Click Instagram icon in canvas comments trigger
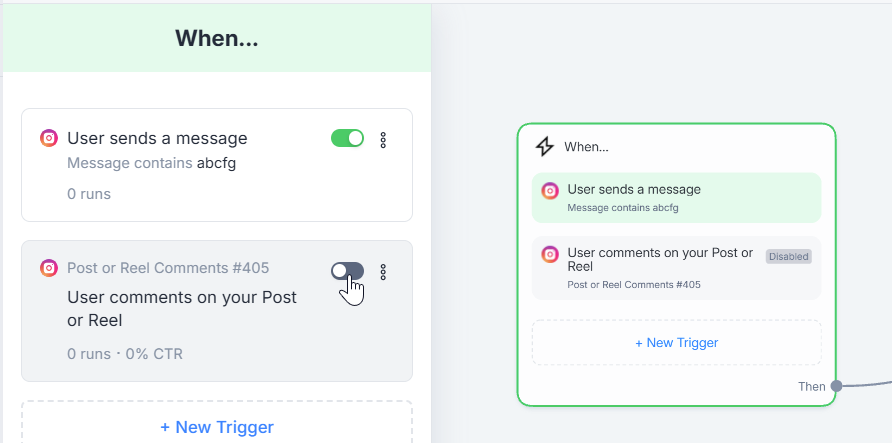This screenshot has width=892, height=443. click(550, 254)
